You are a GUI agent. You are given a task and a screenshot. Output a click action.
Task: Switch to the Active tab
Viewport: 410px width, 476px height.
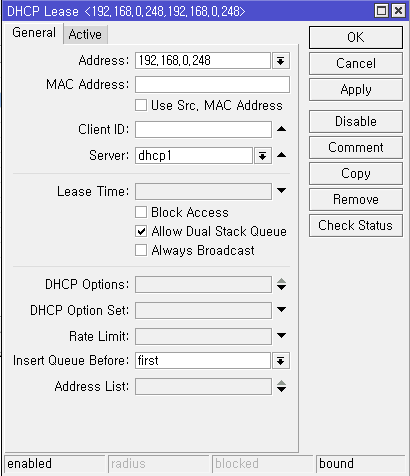[x=85, y=34]
